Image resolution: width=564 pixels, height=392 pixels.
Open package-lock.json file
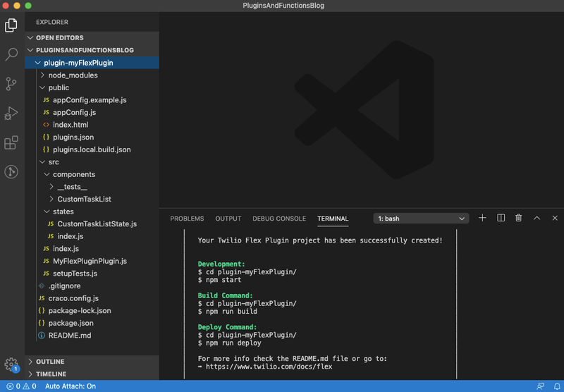click(92, 311)
